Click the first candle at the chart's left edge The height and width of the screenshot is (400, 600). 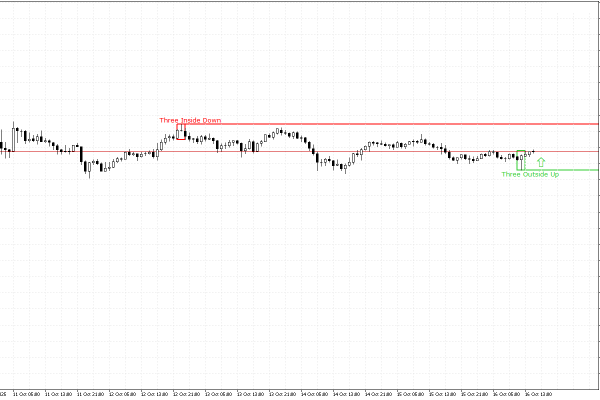click(x=3, y=147)
